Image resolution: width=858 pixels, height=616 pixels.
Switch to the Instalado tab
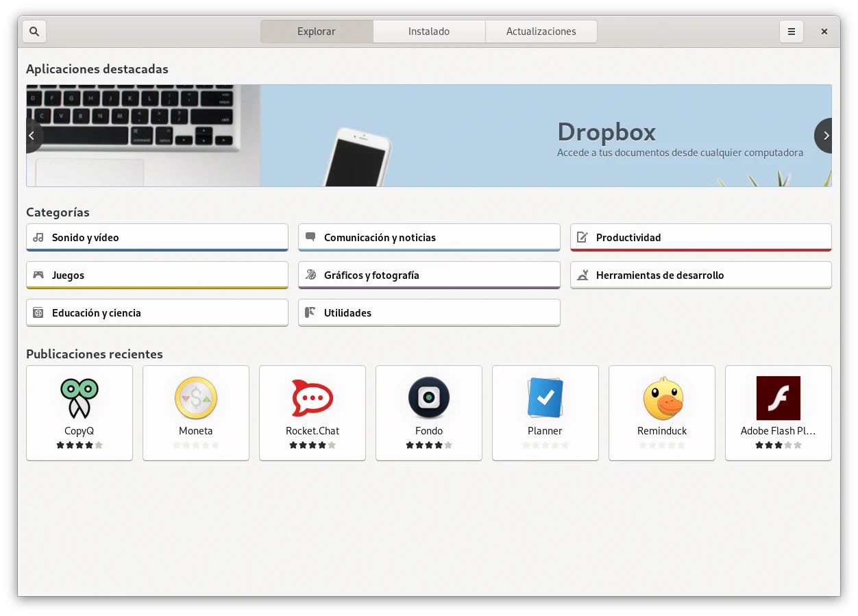coord(429,32)
